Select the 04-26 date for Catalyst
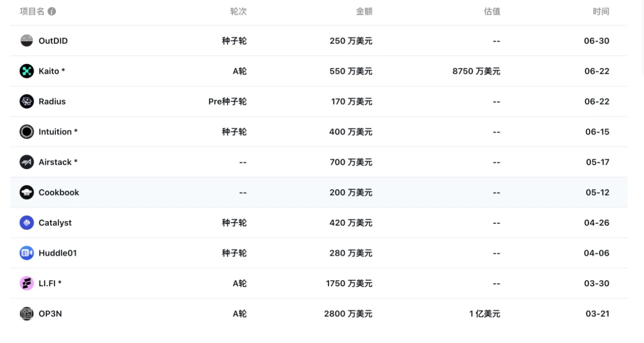 pyautogui.click(x=597, y=222)
